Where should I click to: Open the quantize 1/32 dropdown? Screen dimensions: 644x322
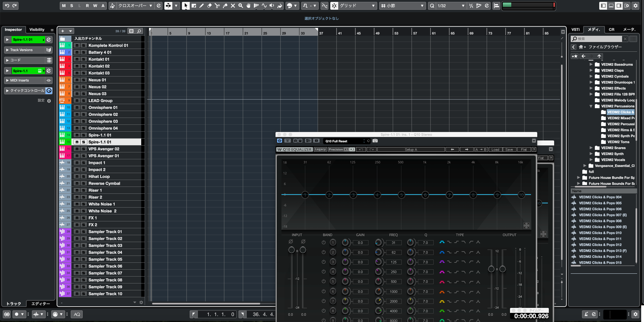tap(451, 6)
